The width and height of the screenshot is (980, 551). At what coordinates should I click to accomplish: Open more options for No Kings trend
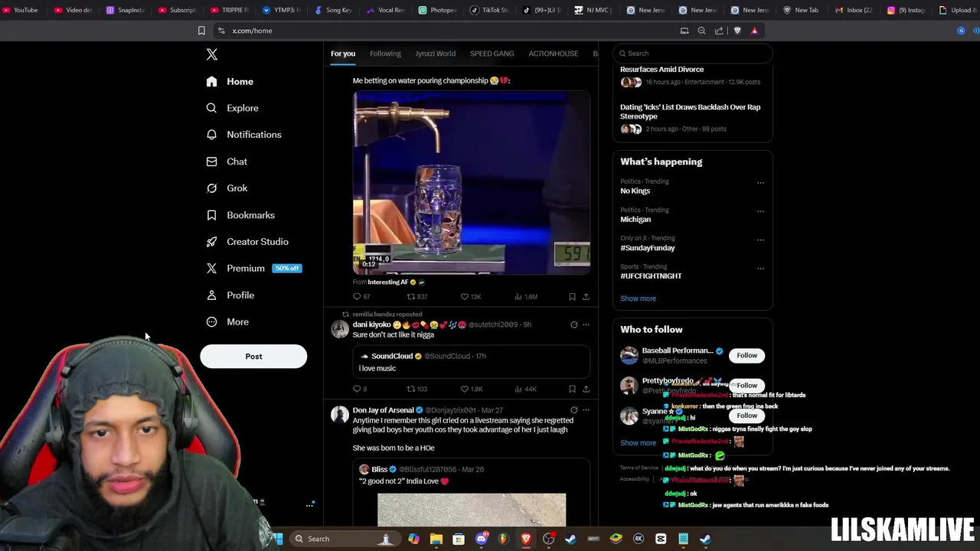click(x=760, y=183)
